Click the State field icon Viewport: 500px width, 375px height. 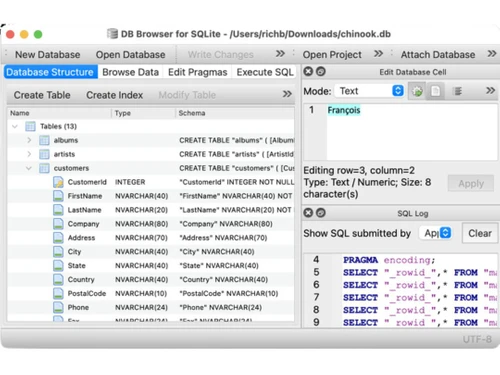(x=58, y=266)
